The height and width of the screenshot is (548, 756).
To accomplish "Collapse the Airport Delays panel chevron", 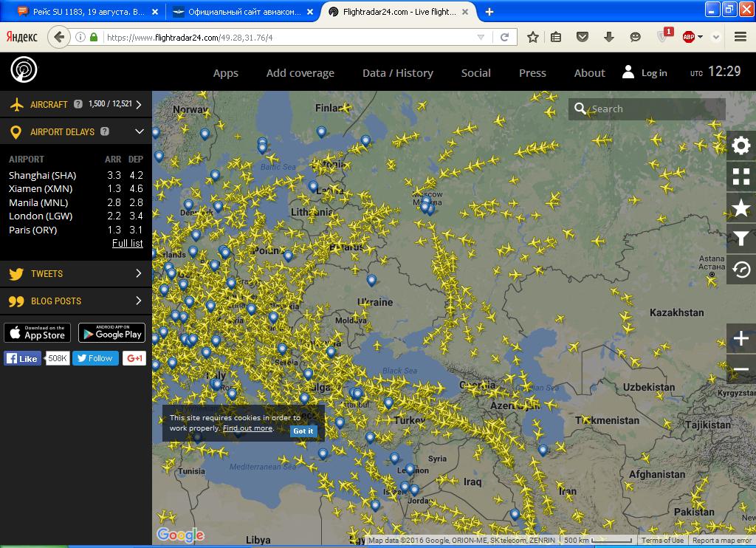I will 140,131.
